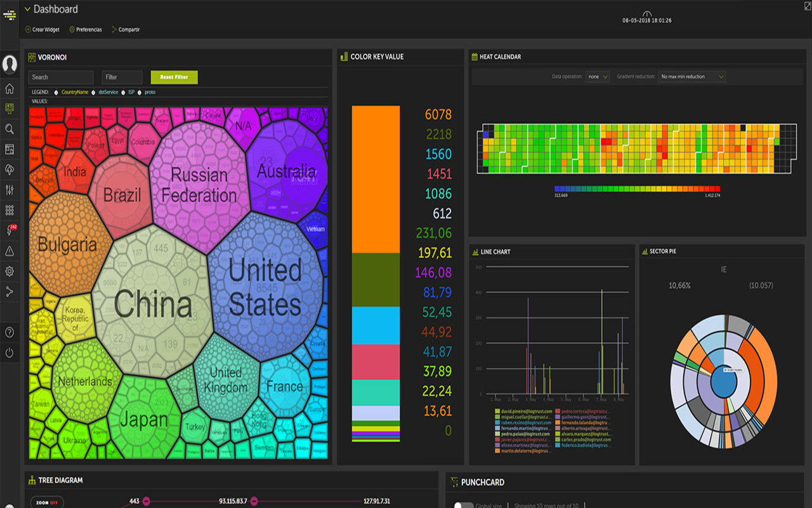Open the Data operation dropdown
The image size is (812, 508).
click(597, 76)
